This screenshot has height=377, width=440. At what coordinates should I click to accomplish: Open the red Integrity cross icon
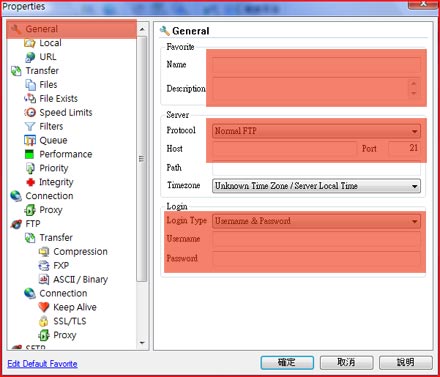coord(30,182)
